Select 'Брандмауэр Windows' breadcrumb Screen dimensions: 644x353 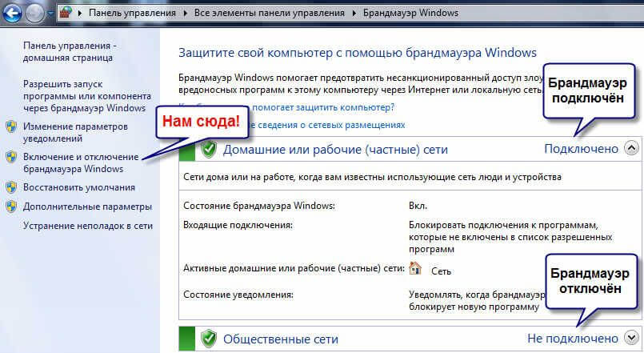[410, 13]
